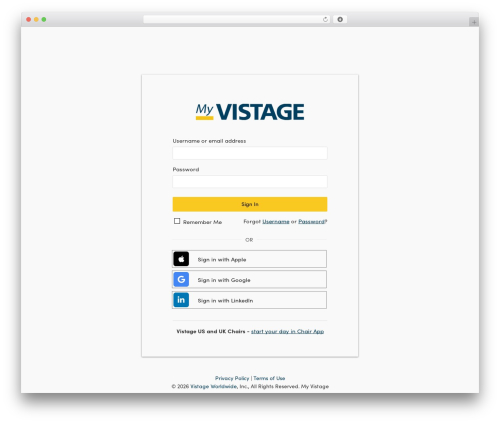Image resolution: width=500 pixels, height=423 pixels.
Task: Open the Terms of Use link
Action: pos(269,378)
